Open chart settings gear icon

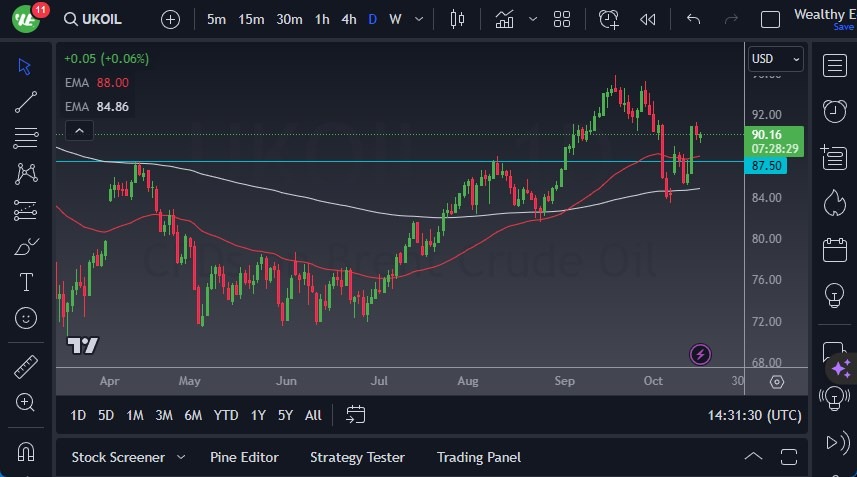(x=777, y=382)
